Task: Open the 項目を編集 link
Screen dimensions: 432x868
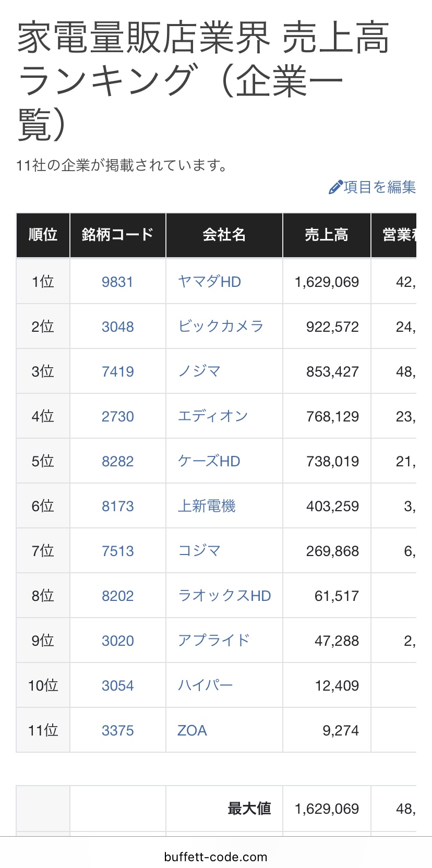Action: point(379,187)
